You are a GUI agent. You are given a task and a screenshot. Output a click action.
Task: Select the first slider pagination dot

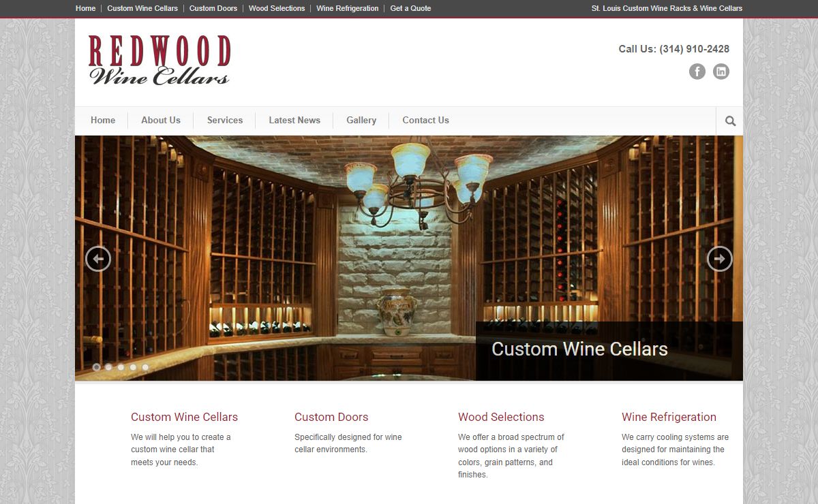click(96, 367)
